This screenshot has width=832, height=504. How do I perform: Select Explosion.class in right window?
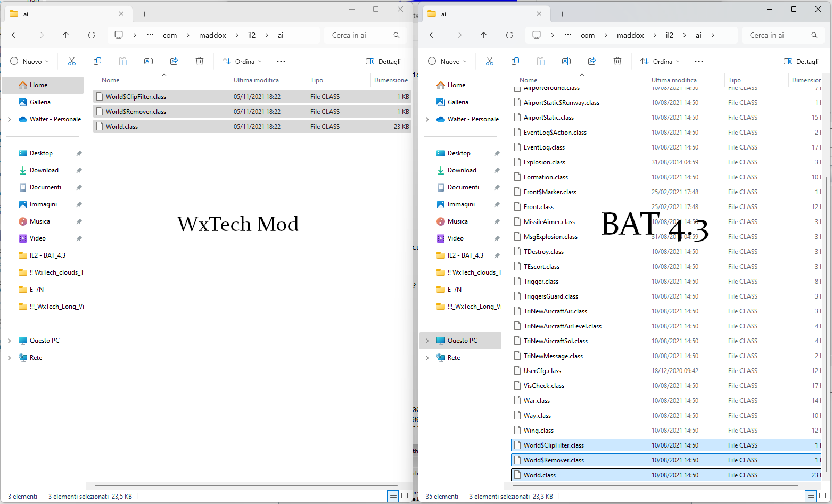coord(666,162)
